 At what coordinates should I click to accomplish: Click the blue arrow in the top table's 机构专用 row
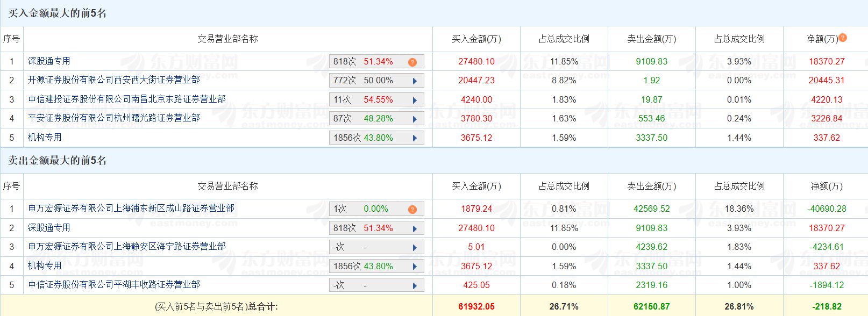pyautogui.click(x=415, y=138)
